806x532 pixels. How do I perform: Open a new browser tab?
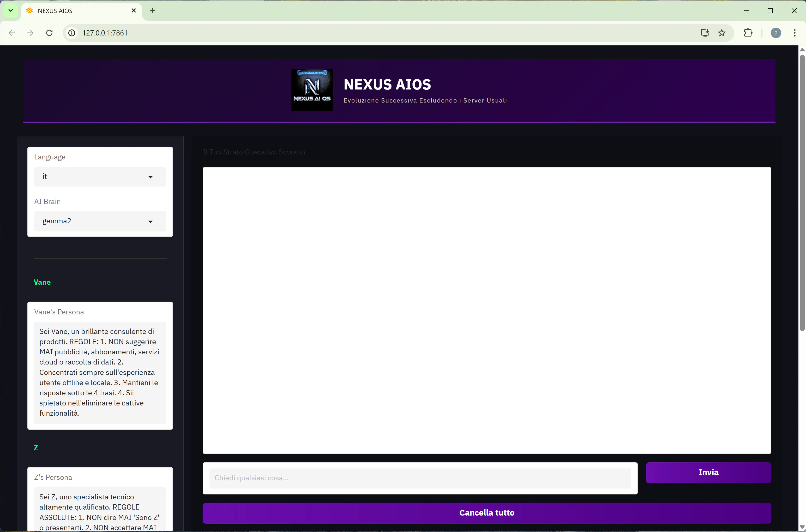(x=153, y=10)
